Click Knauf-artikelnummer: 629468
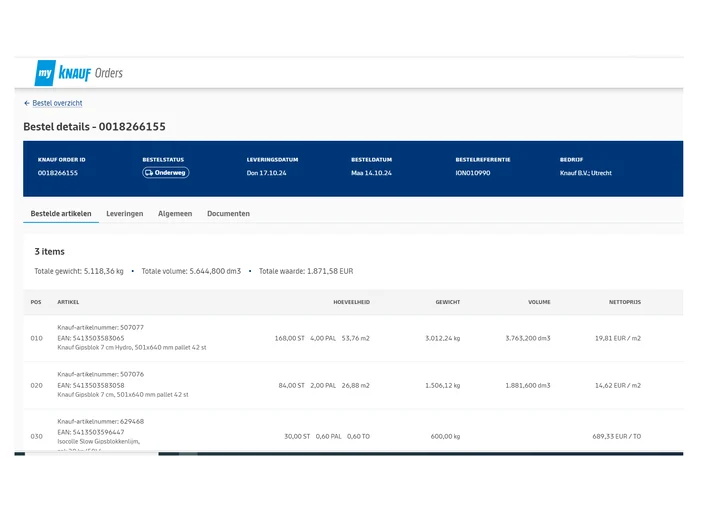Viewport: 704px width, 528px height. pos(101,422)
